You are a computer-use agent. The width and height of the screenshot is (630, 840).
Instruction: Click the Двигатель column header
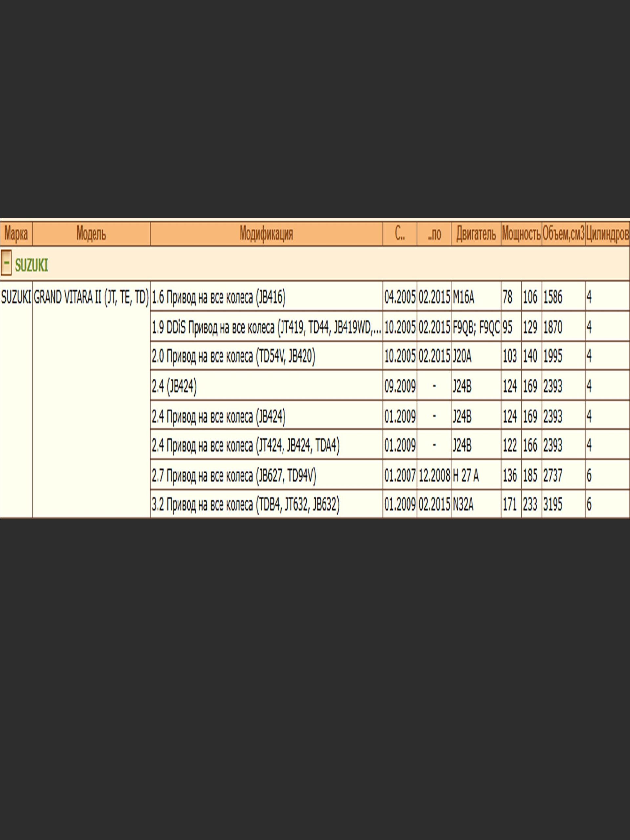[476, 234]
